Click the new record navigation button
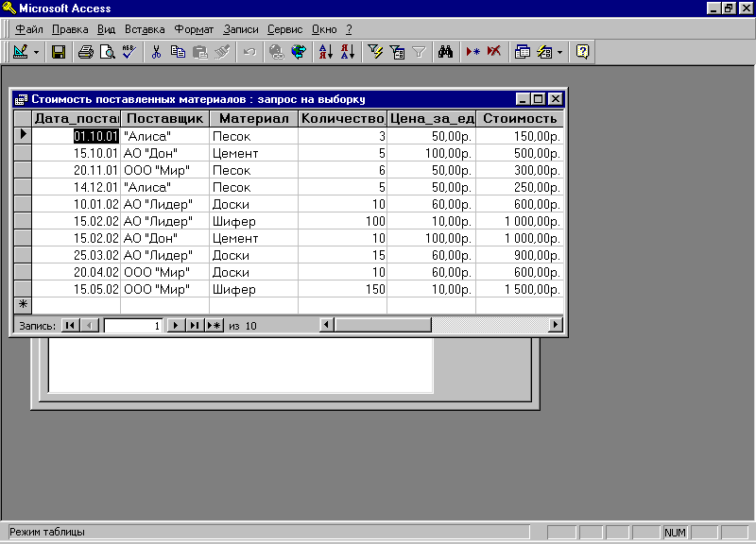 [214, 325]
